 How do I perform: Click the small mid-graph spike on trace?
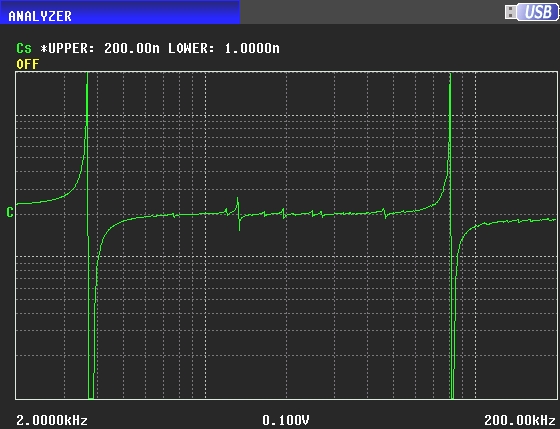point(238,213)
